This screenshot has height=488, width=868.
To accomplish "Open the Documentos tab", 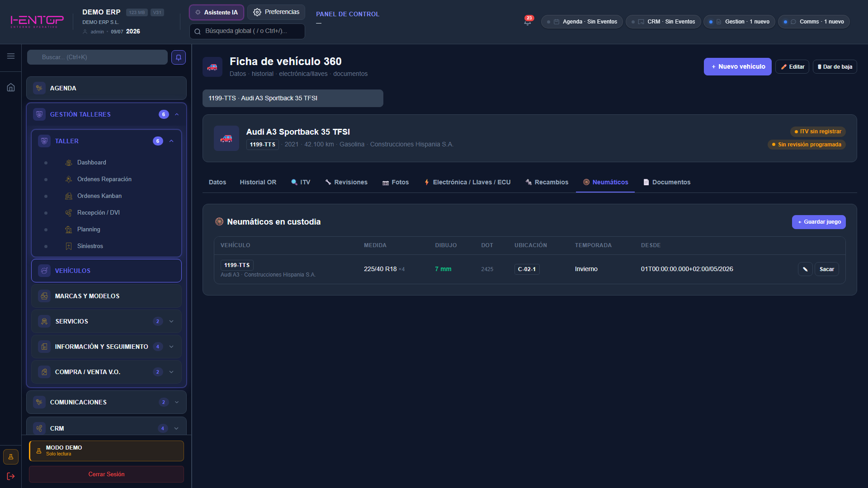I will point(667,182).
